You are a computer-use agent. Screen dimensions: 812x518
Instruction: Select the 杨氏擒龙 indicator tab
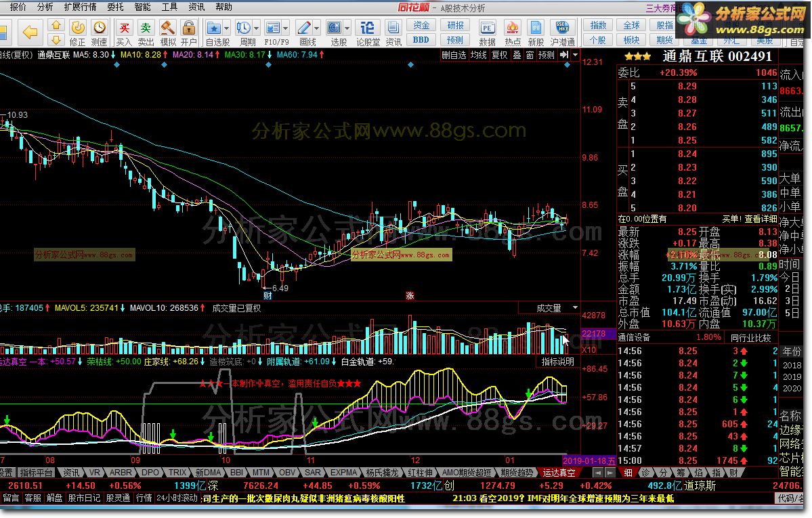pos(382,473)
